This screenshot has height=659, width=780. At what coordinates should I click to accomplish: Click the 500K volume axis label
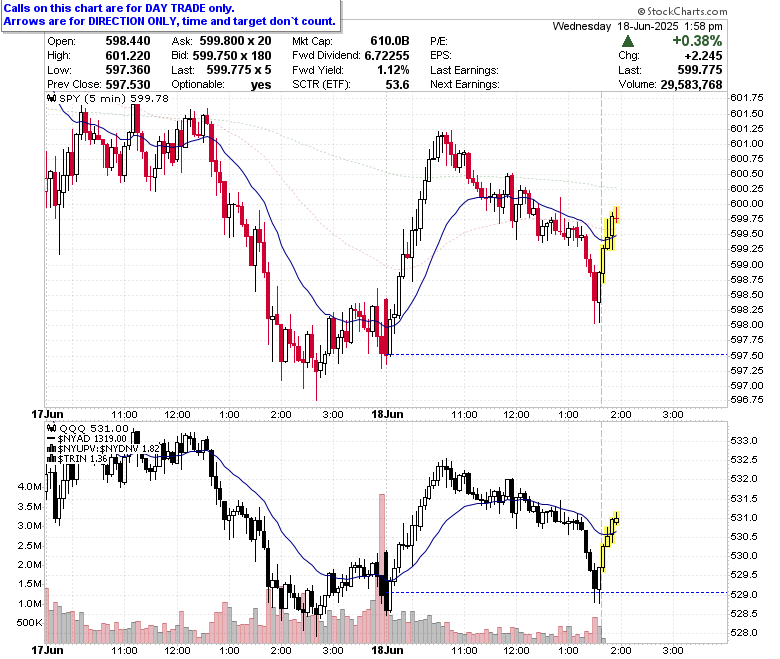[x=29, y=622]
